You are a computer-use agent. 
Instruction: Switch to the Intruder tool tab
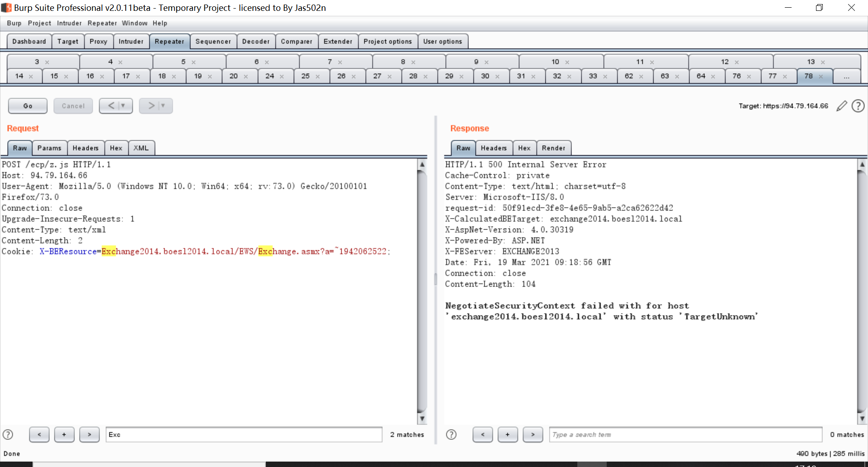(131, 41)
